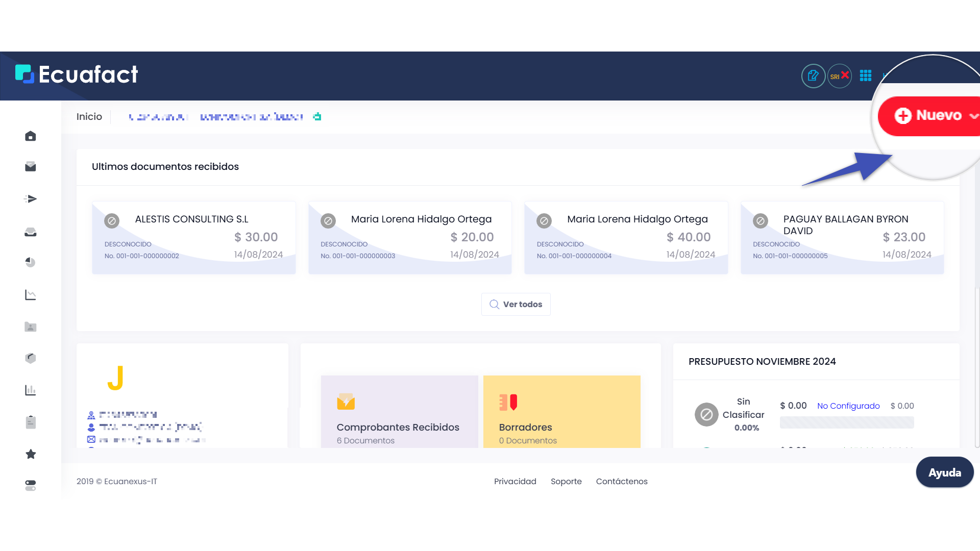Open the received mail envelope icon

click(x=31, y=167)
